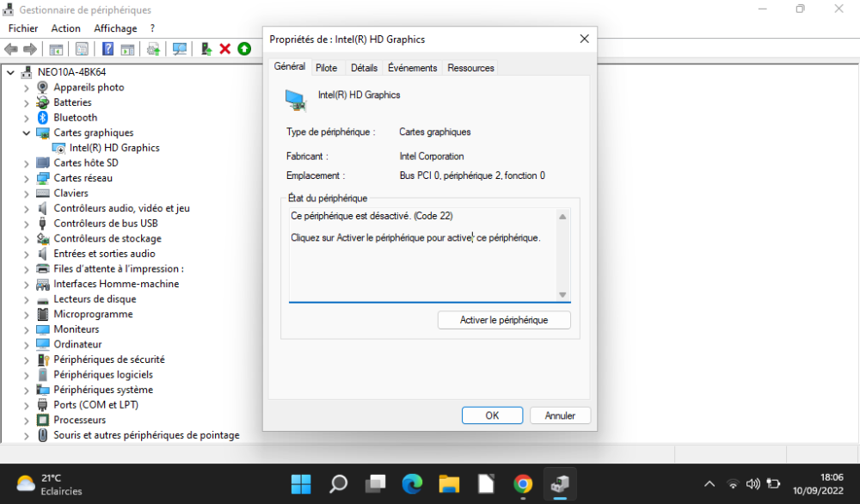The image size is (860, 504).
Task: Collapse the NEO10A-4BK64 root node
Action: tap(10, 72)
